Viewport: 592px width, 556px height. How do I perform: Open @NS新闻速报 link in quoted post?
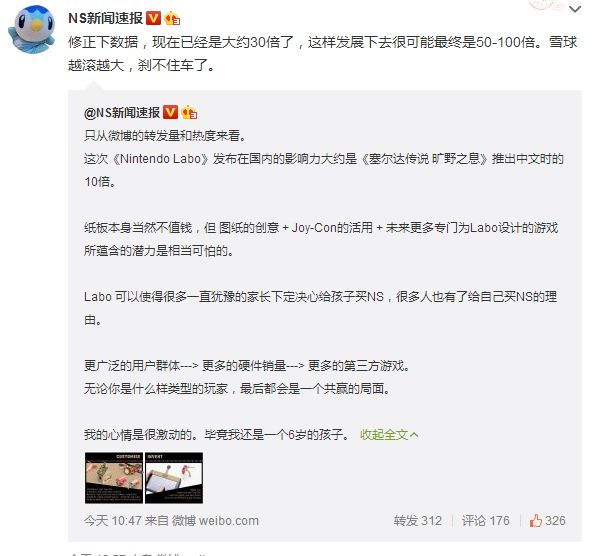122,112
